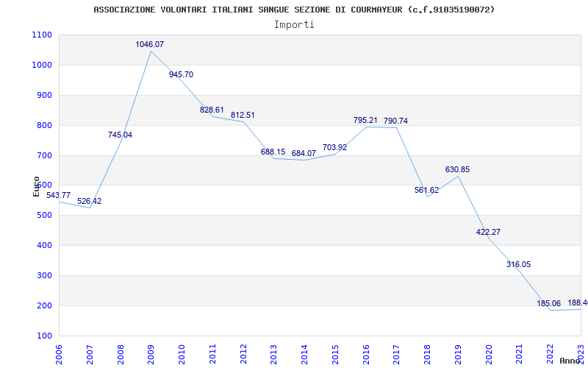The image size is (588, 368).
Task: Click the 561.62 data label
Action: pos(426,191)
